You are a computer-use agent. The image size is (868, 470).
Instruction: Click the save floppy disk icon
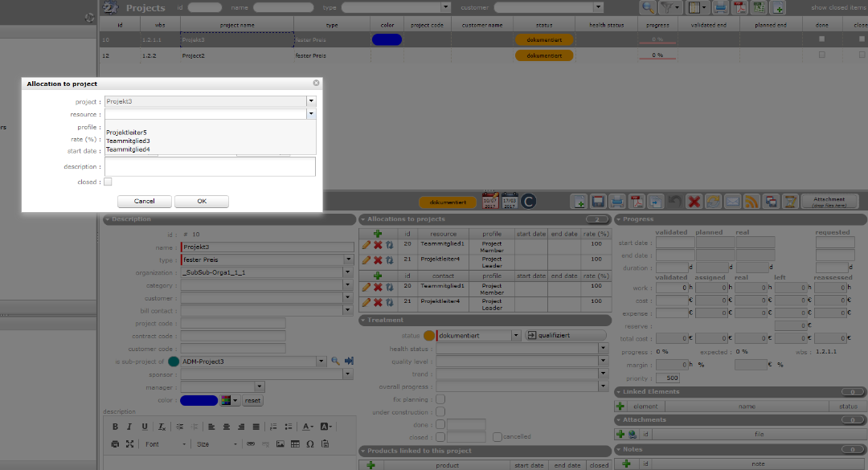[598, 202]
